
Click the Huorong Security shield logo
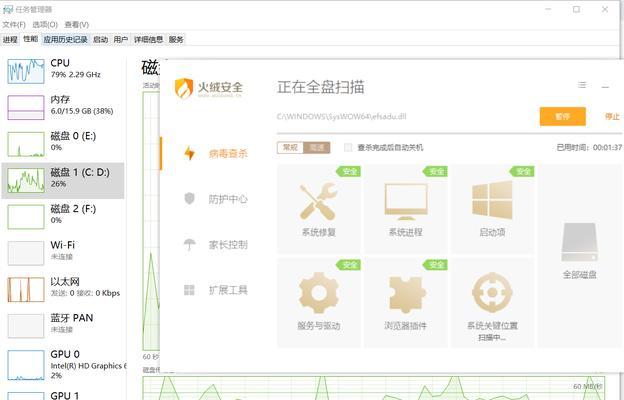point(184,88)
